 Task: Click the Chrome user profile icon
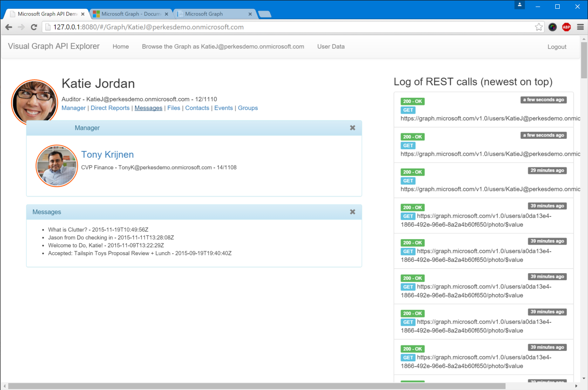click(x=520, y=5)
